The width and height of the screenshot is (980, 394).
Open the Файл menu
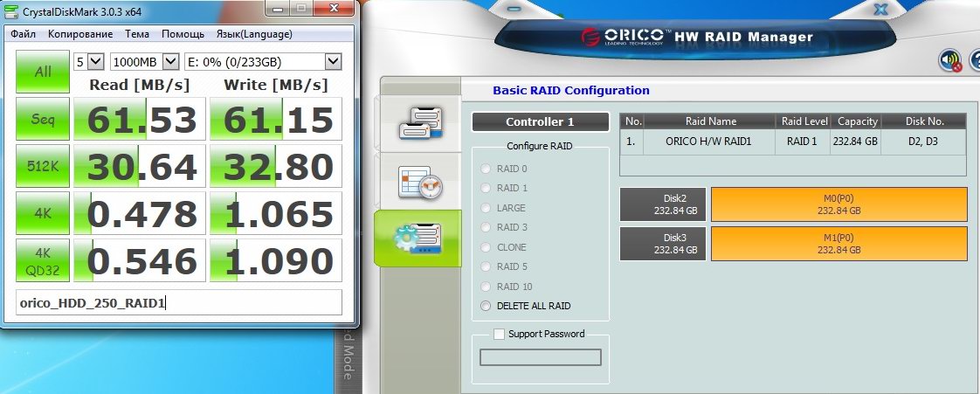24,34
